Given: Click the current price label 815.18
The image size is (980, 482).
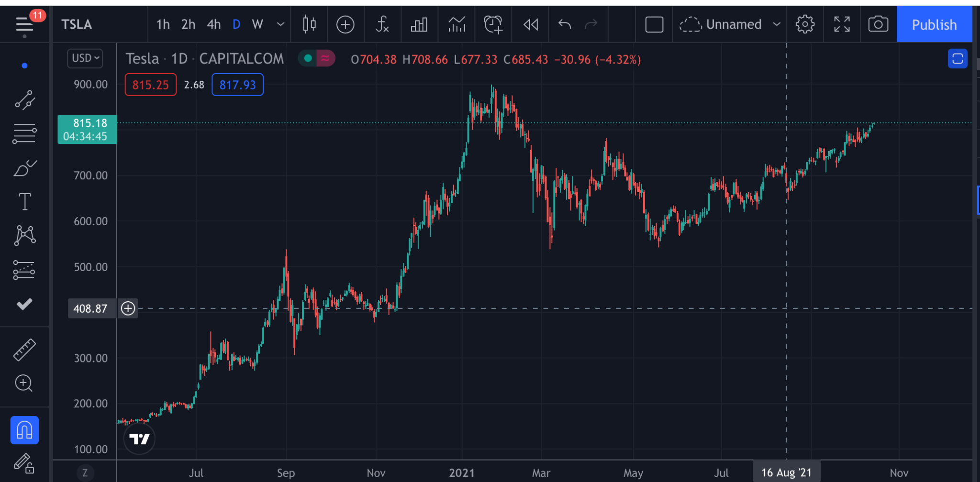Looking at the screenshot, I should tap(87, 129).
